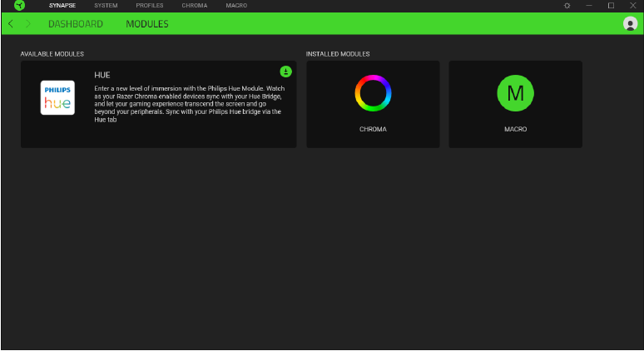Open the Dashboard subtab
Screen dimensions: 644x351
(76, 24)
